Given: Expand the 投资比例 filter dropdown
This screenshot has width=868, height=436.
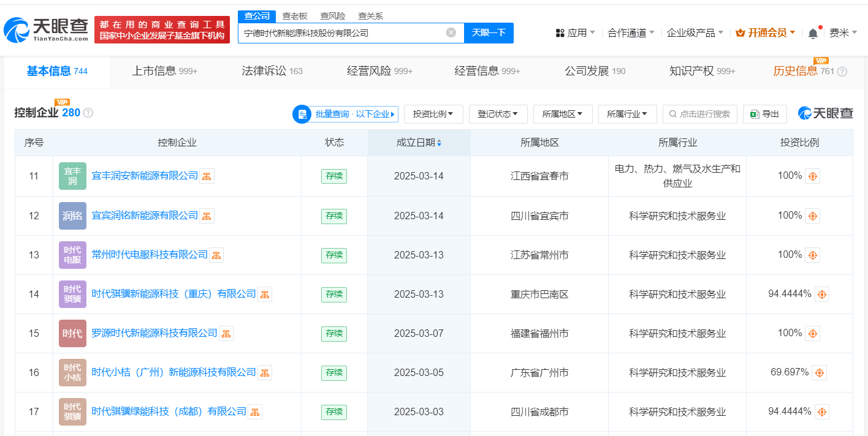Looking at the screenshot, I should [433, 114].
